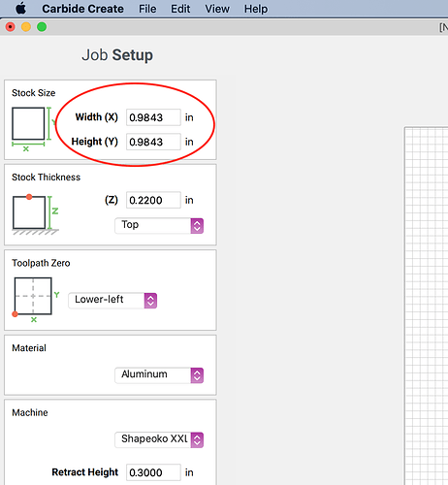Click the purple stepper arrows beside Top
Viewport: 448px width, 485px height.
click(x=197, y=226)
